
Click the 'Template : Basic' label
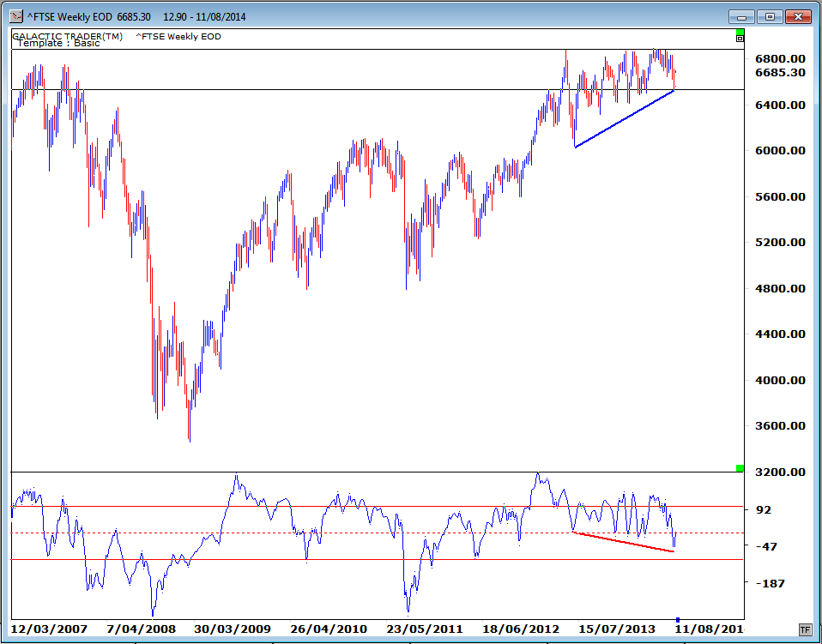(x=58, y=44)
